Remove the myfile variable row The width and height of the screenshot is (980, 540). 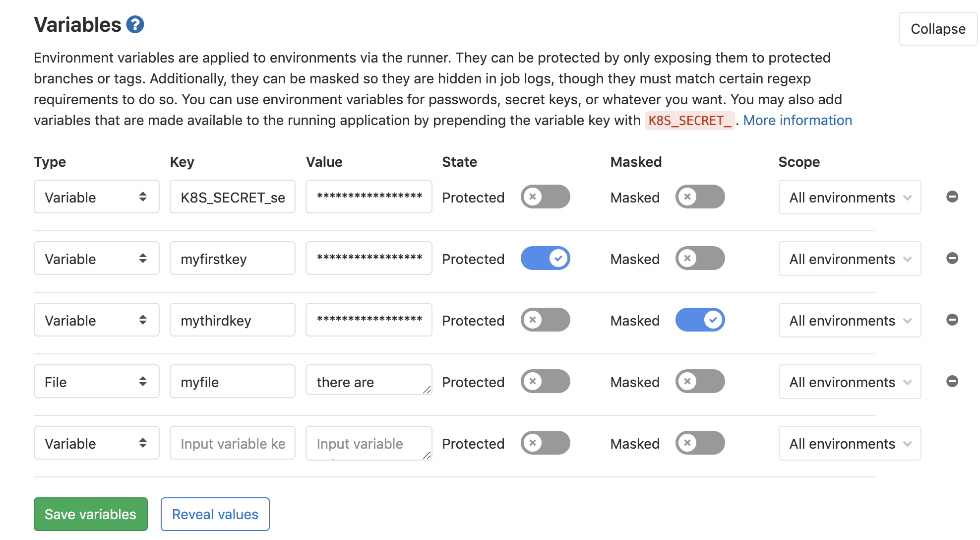click(x=952, y=381)
